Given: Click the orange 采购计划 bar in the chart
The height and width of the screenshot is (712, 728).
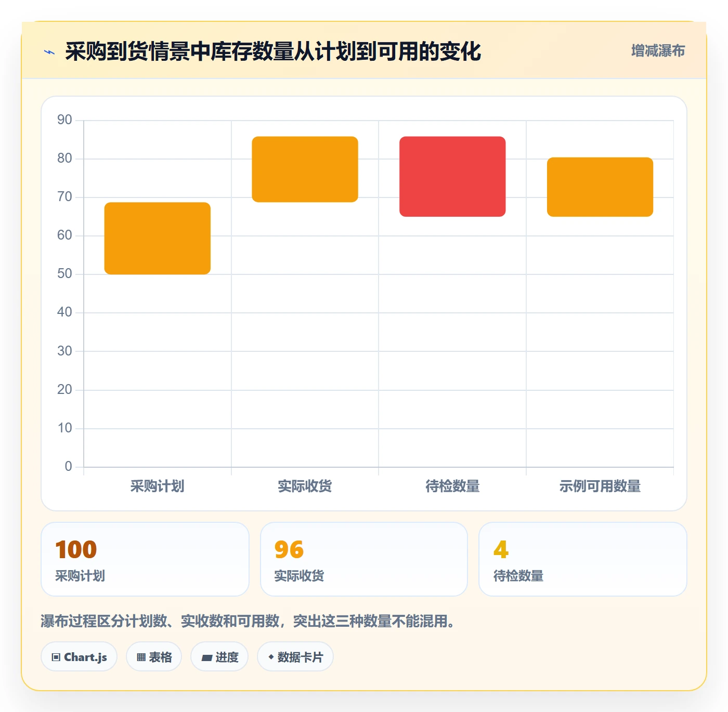Looking at the screenshot, I should (x=158, y=238).
